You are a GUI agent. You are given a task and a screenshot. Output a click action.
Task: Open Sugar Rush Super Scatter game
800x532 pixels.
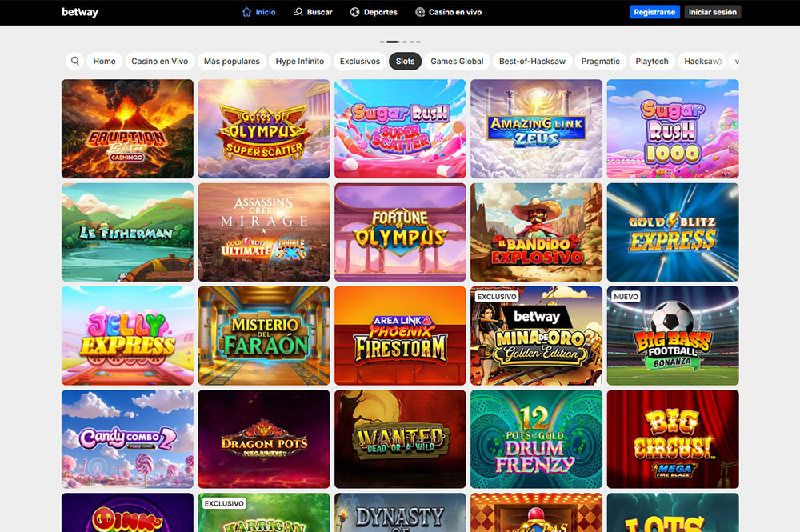pyautogui.click(x=400, y=129)
